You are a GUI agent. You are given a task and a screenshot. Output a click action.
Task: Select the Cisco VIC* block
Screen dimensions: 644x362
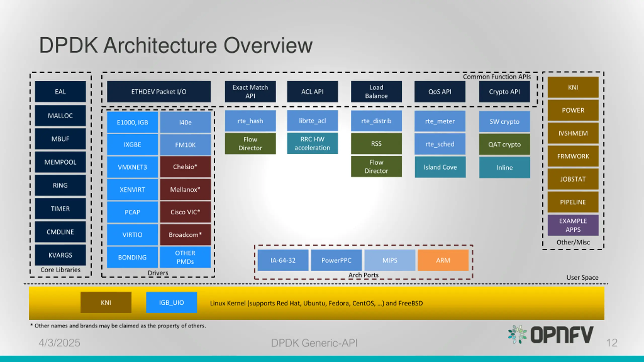point(185,212)
